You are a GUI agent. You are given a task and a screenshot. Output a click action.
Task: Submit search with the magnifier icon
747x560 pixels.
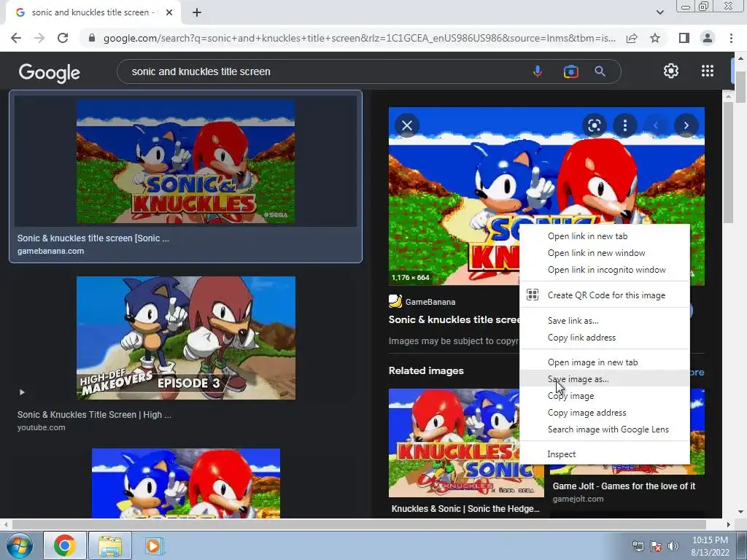click(x=600, y=71)
